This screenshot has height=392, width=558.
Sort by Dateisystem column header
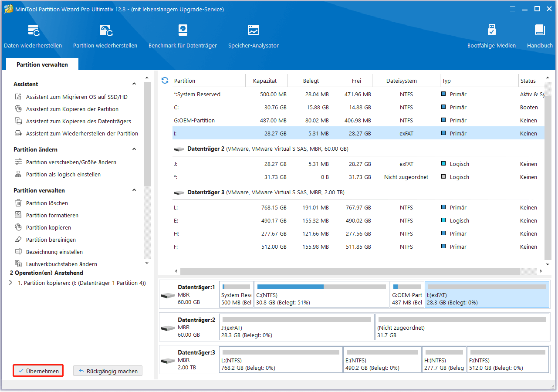(x=402, y=81)
